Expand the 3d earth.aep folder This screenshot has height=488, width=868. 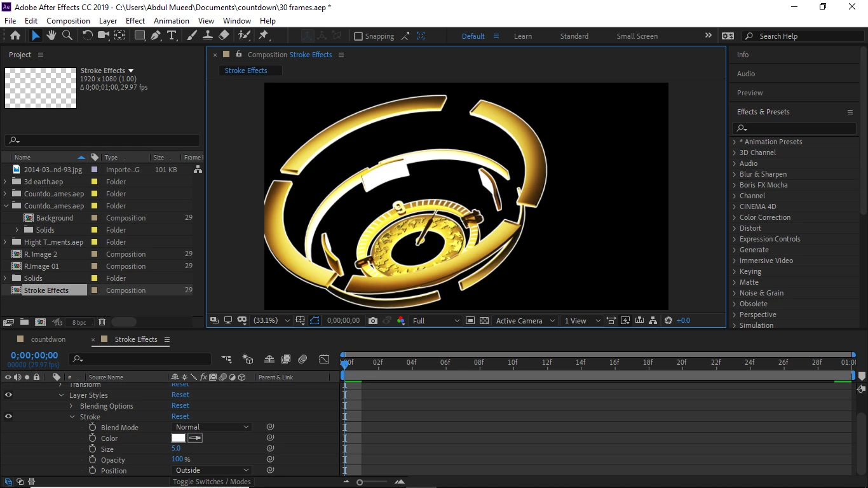(5, 182)
